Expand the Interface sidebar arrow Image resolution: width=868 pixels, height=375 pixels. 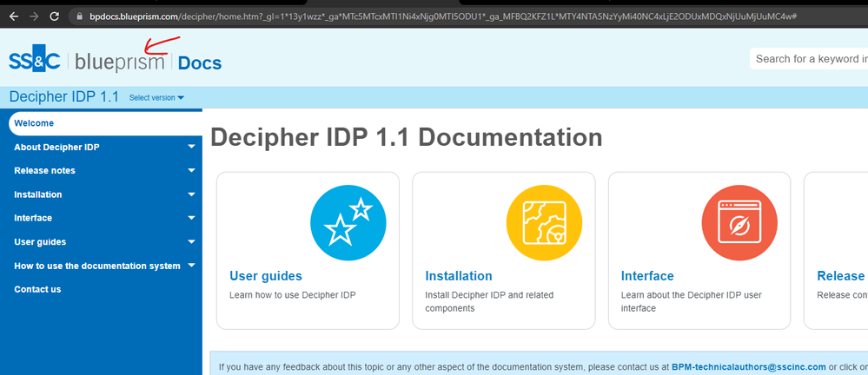click(191, 218)
